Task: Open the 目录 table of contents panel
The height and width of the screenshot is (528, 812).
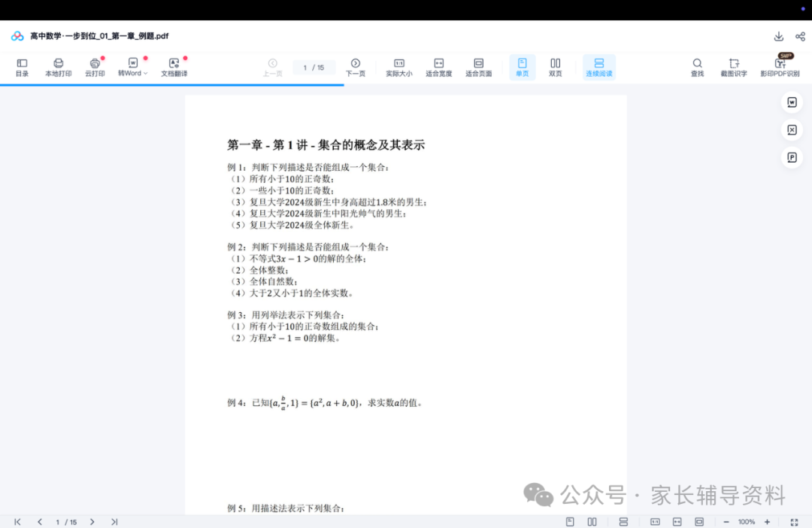Action: click(22, 68)
